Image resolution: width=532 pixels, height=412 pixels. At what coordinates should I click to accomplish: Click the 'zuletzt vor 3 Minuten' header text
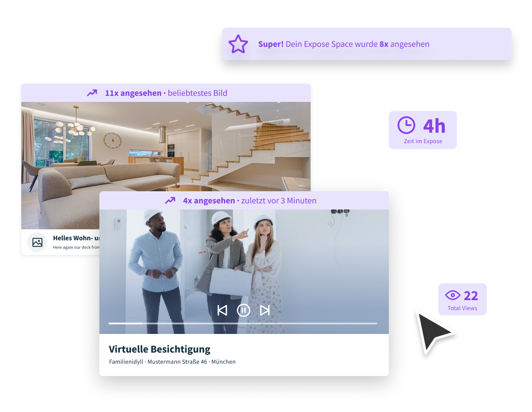click(x=278, y=200)
